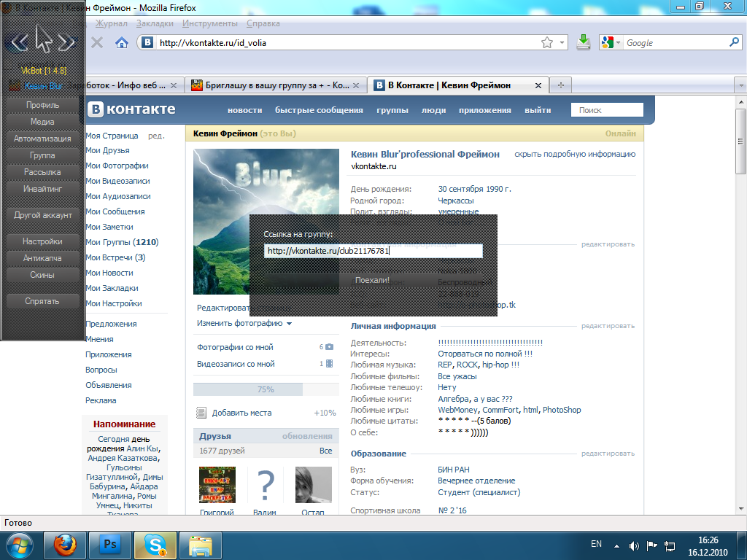Click Инвайтинг in VkBot panel
This screenshot has width=747, height=560.
pyautogui.click(x=42, y=189)
